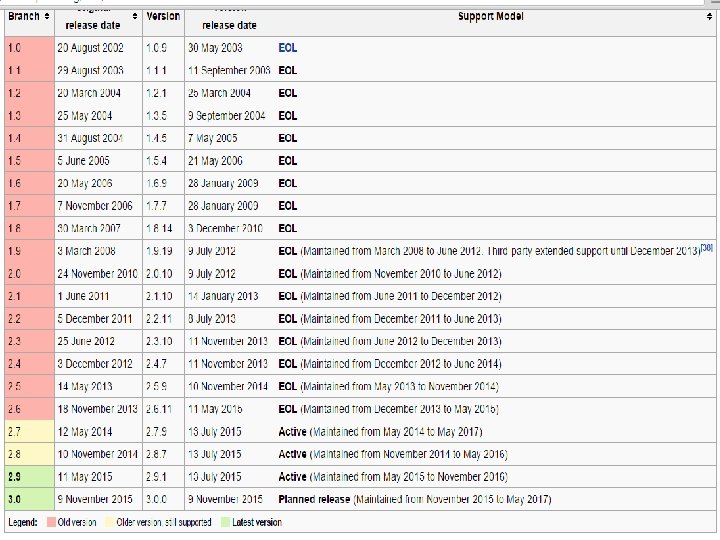The width and height of the screenshot is (720, 540).
Task: Click date 3 December 2012
Action: point(95,364)
